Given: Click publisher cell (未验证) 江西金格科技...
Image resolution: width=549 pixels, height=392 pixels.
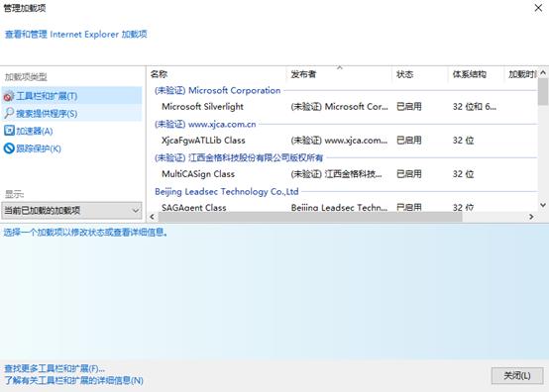Looking at the screenshot, I should click(x=337, y=174).
